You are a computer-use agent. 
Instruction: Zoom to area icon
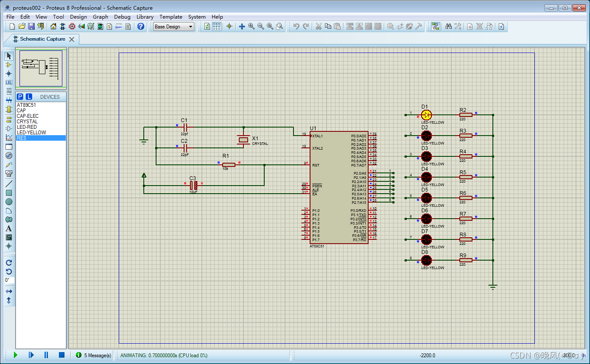[279, 26]
